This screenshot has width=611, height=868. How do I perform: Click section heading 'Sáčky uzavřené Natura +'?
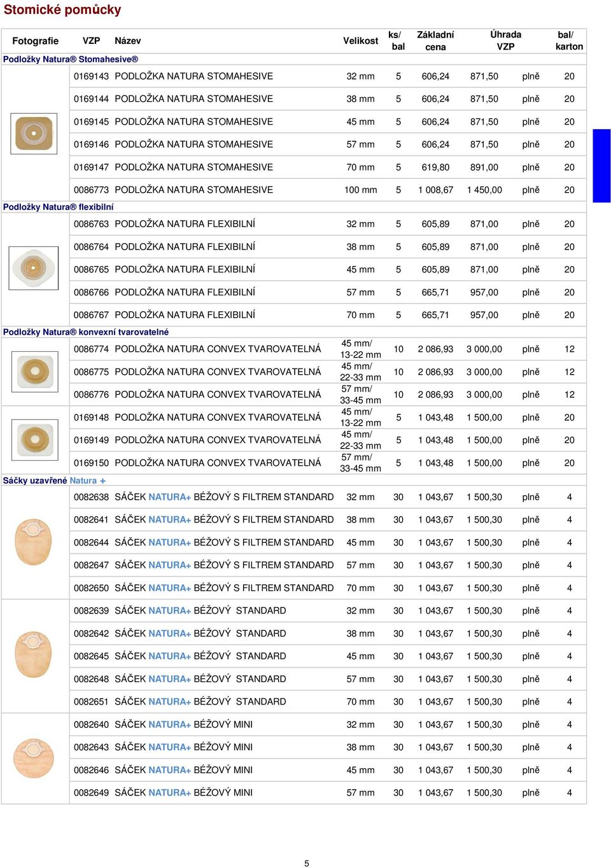coord(54,480)
